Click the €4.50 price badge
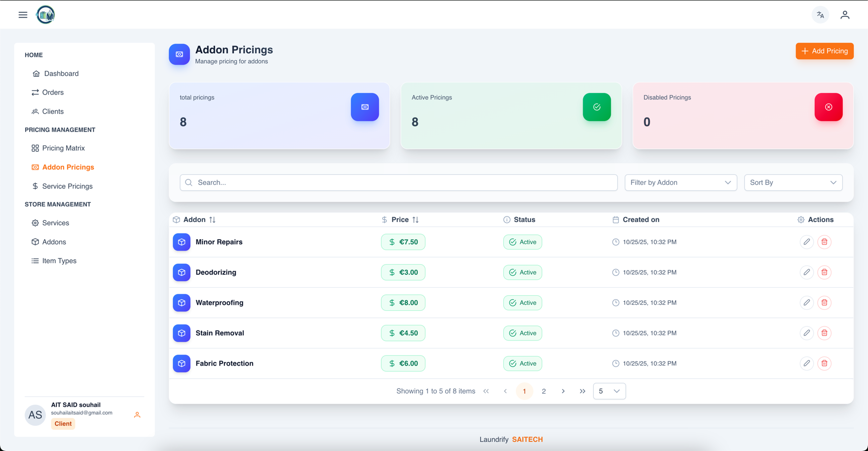This screenshot has height=451, width=868. 403,333
